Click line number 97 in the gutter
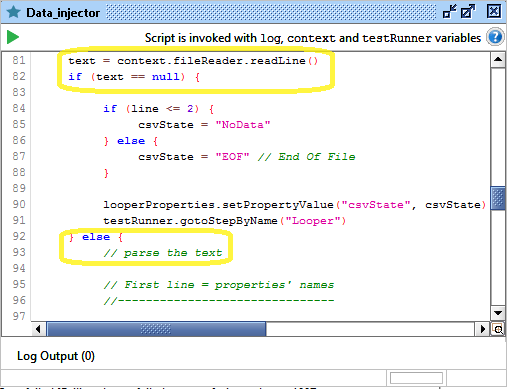This screenshot has width=509, height=389. coord(19,316)
